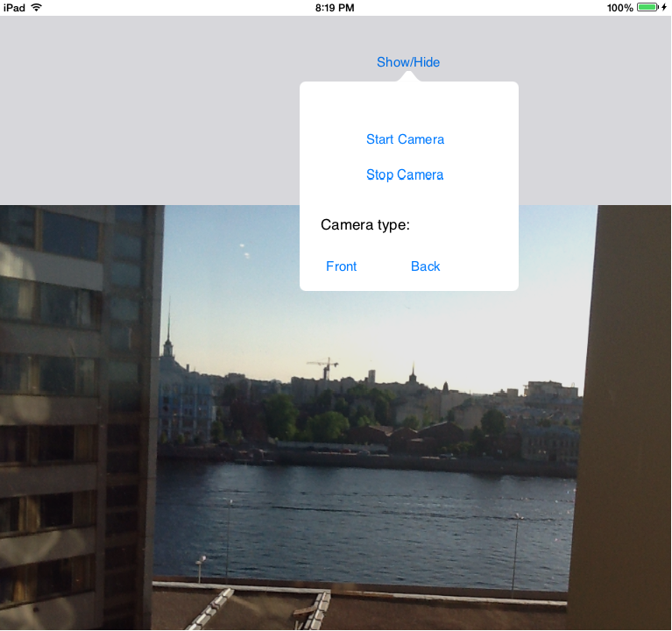Tap the construction crane in camera preview

pos(324,366)
